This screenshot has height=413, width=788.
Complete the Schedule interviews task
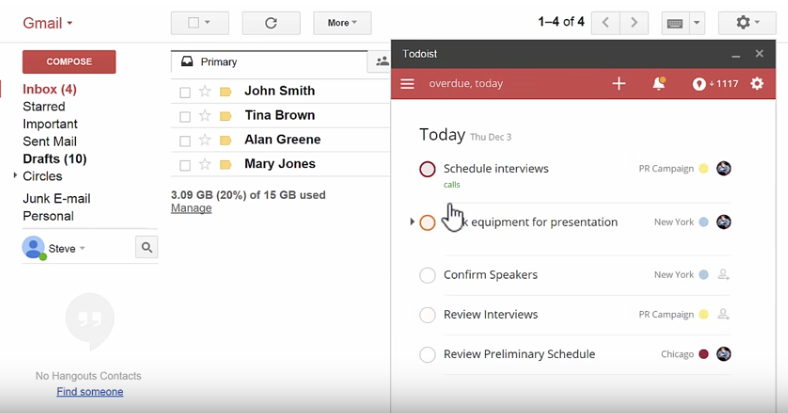click(x=427, y=169)
